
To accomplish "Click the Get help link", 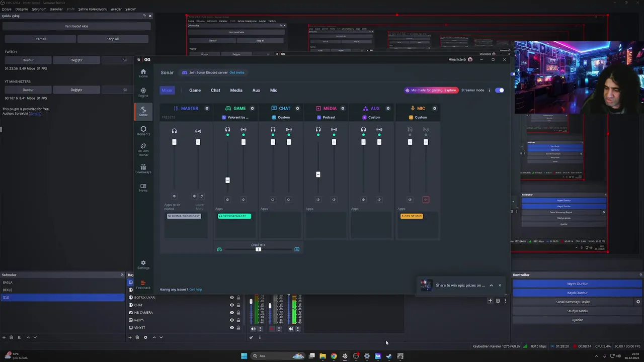I will point(195,290).
